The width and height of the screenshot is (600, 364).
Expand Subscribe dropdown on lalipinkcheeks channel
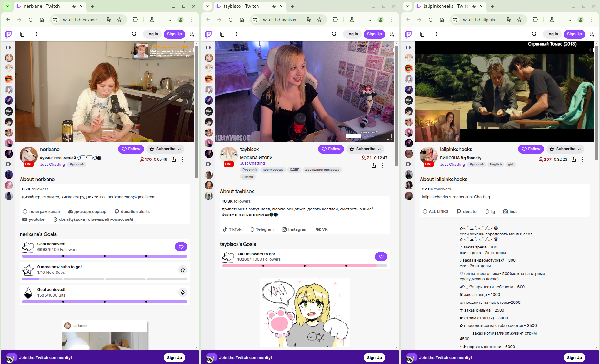(x=579, y=149)
